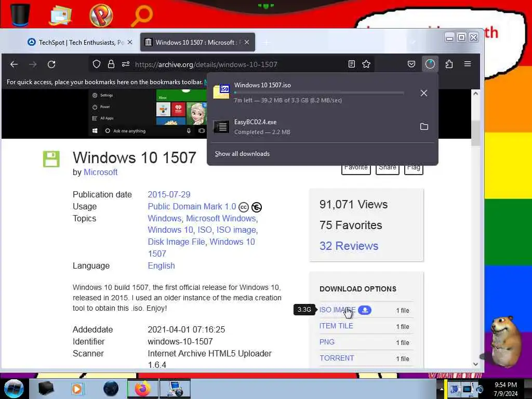Click the computer setup taskbar icon
Image resolution: width=532 pixels, height=399 pixels.
176,389
